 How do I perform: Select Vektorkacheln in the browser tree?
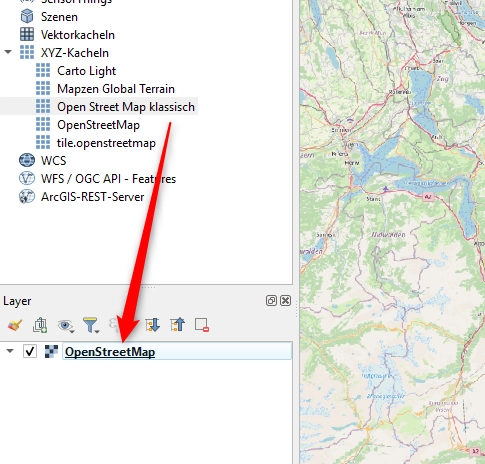click(x=78, y=35)
